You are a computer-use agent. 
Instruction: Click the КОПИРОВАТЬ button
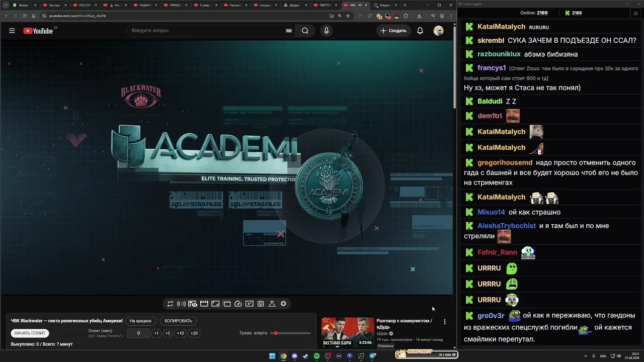point(179,321)
